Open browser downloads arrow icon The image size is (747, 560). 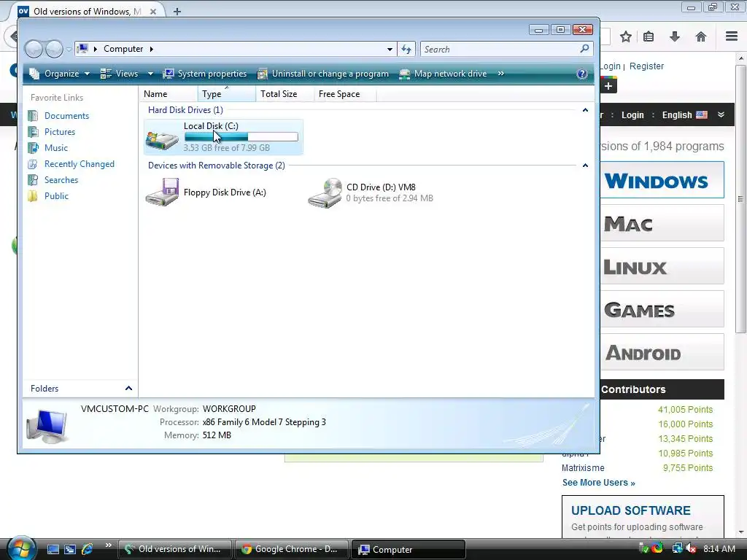(675, 36)
